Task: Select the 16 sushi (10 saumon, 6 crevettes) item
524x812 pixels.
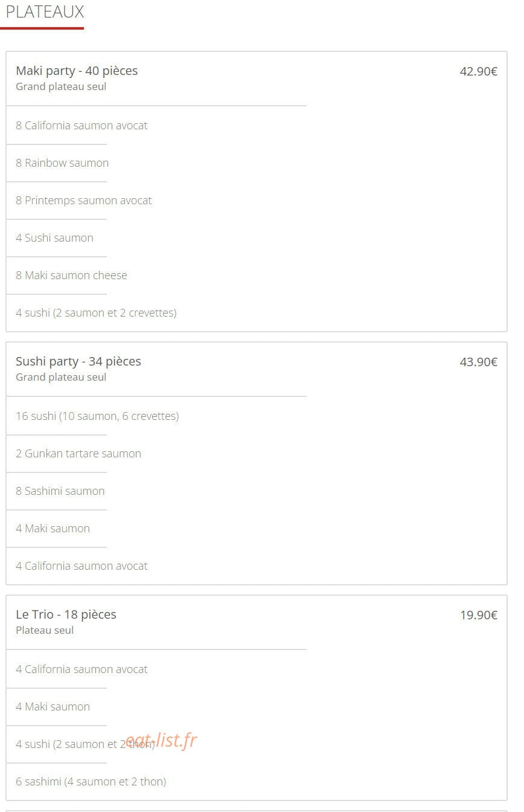Action: (x=97, y=416)
